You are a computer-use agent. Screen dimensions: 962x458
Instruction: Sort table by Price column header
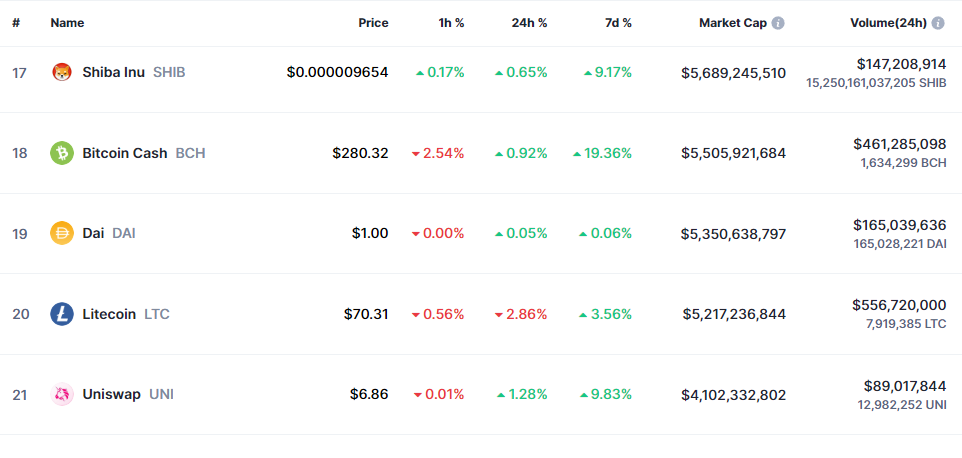(373, 22)
